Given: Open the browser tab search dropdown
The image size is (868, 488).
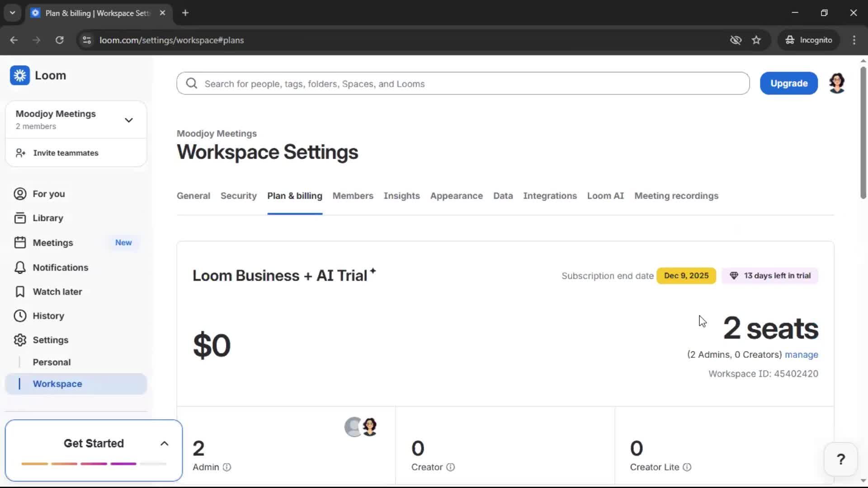Looking at the screenshot, I should (12, 13).
